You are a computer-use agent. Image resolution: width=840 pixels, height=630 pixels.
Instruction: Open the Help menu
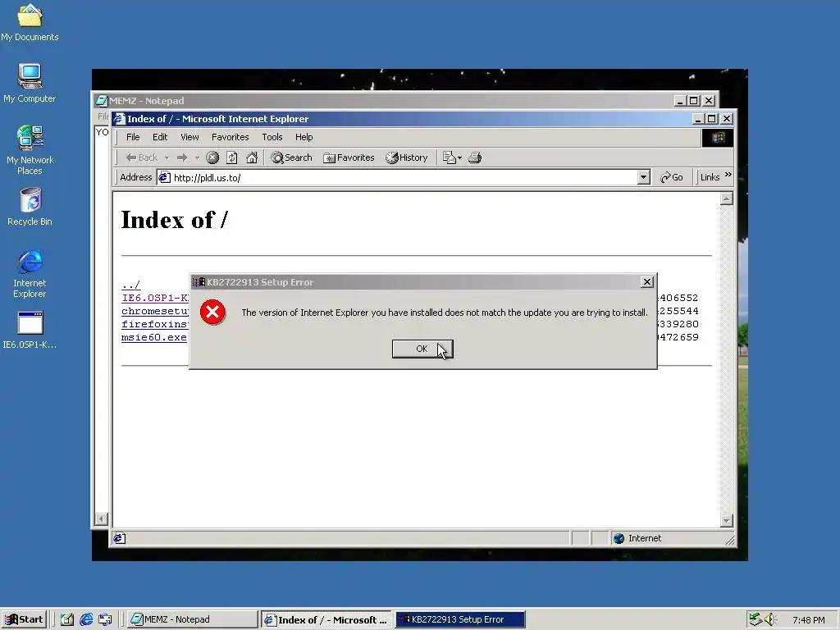(304, 137)
